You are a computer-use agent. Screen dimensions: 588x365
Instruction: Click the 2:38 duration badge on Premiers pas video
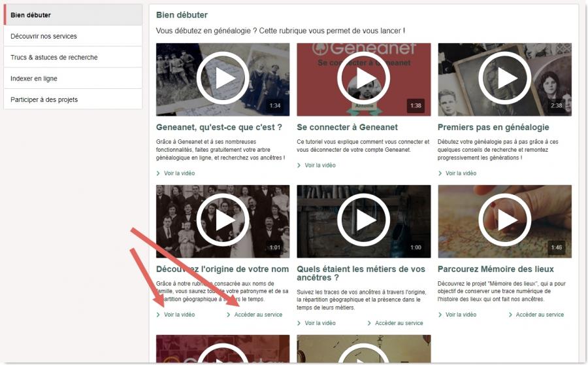coord(557,105)
